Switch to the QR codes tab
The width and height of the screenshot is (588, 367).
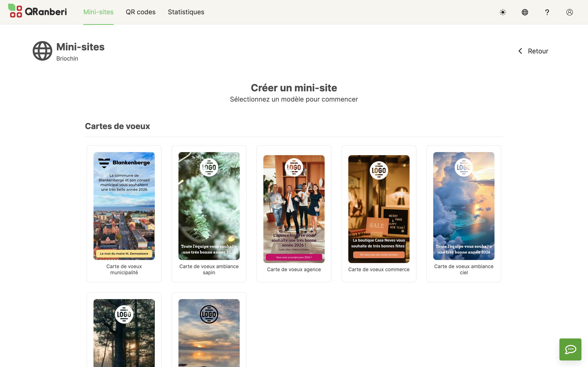click(140, 12)
